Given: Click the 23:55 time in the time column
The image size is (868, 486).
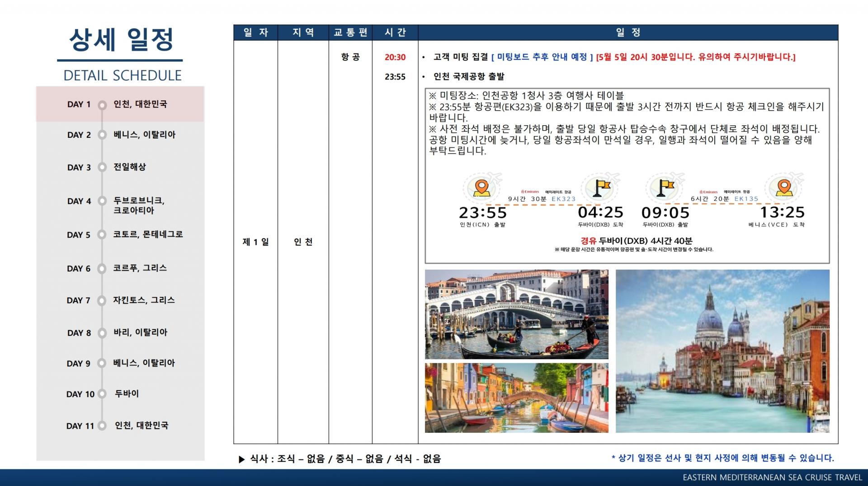Looking at the screenshot, I should [x=395, y=77].
